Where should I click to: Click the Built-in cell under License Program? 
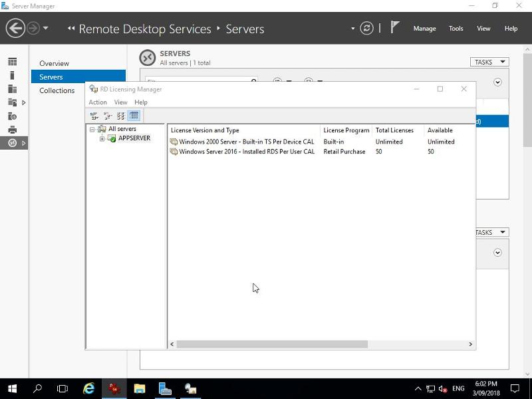tap(334, 142)
